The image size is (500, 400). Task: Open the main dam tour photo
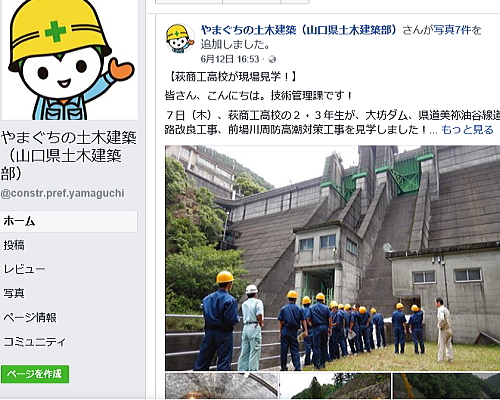(x=332, y=258)
